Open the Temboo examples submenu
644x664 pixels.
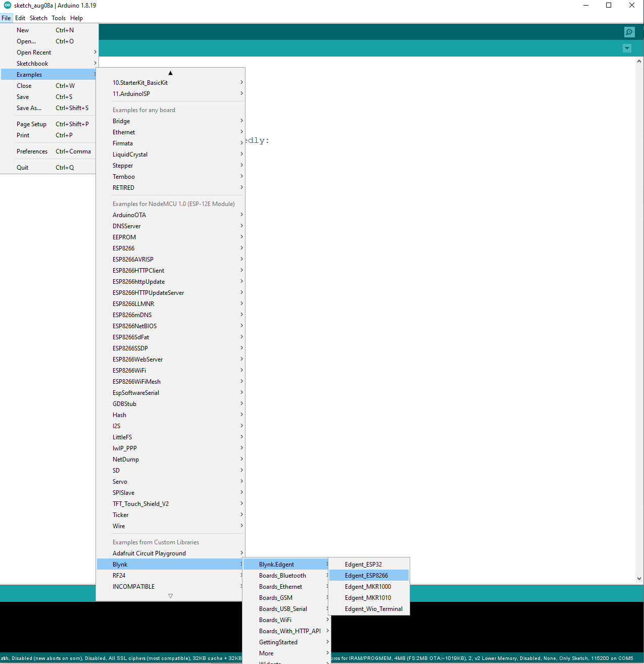[x=170, y=177]
